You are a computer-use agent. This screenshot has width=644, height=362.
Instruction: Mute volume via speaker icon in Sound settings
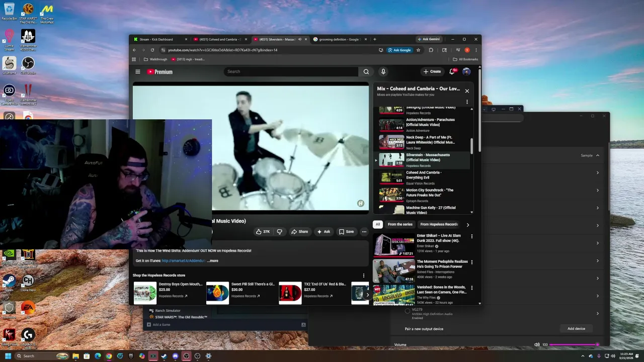pyautogui.click(x=537, y=344)
